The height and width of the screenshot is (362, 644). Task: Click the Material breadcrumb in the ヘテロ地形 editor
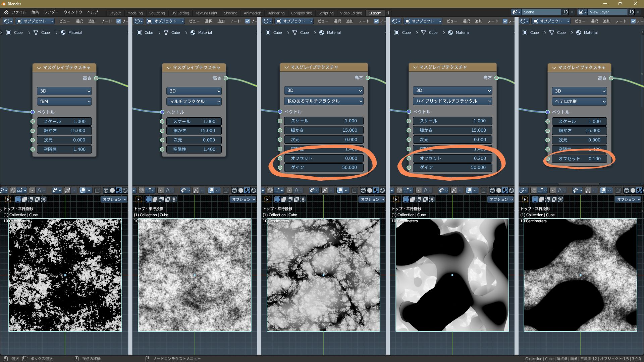click(x=591, y=33)
